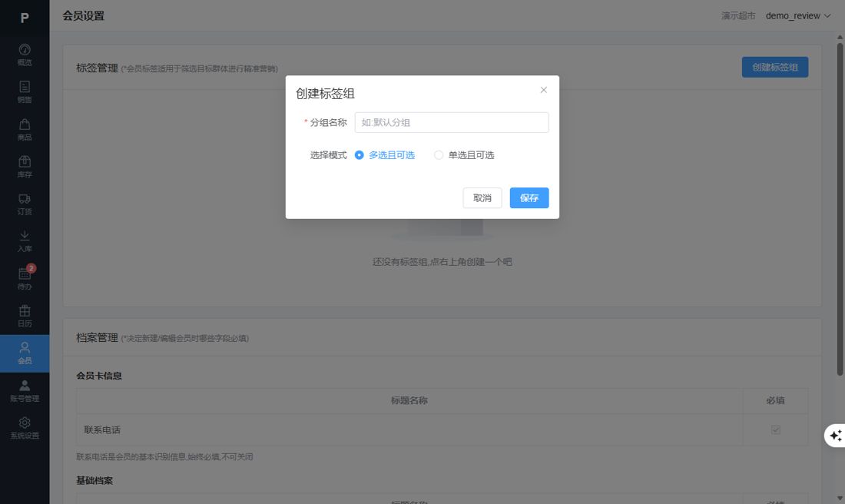Click the 创建标签组 button on the page
The height and width of the screenshot is (504, 845).
775,67
